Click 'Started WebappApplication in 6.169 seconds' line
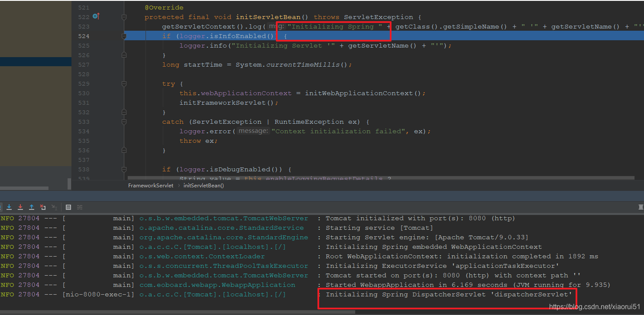The width and height of the screenshot is (644, 315). point(468,285)
